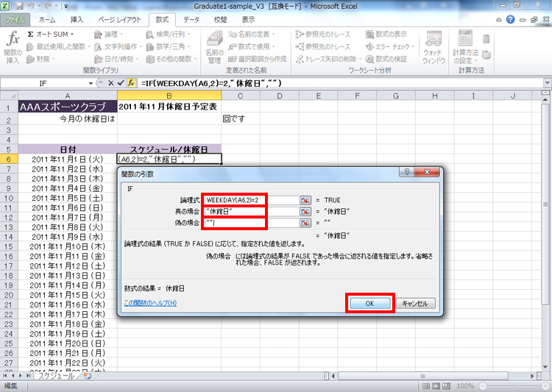Select Page Layout view in status bar
The width and height of the screenshot is (552, 392).
pyautogui.click(x=436, y=386)
